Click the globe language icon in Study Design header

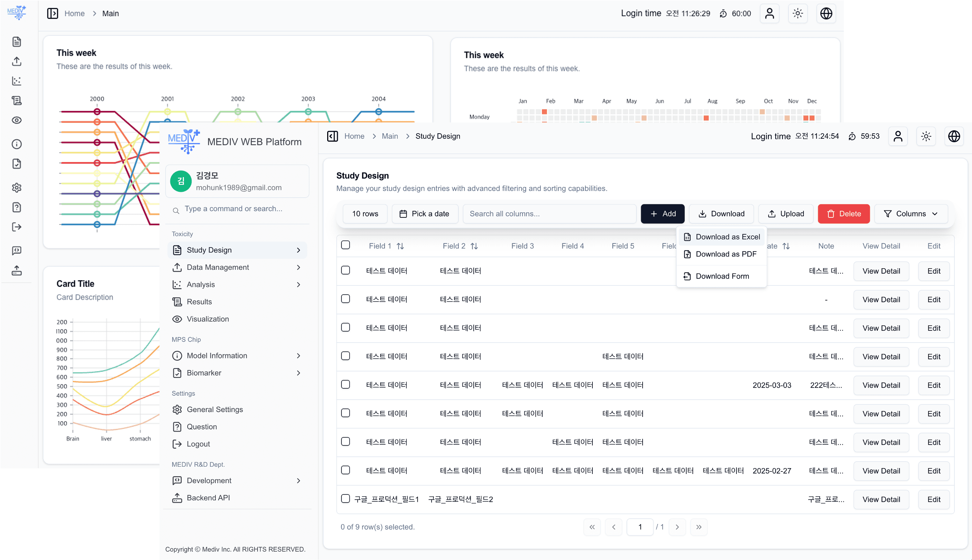(954, 136)
